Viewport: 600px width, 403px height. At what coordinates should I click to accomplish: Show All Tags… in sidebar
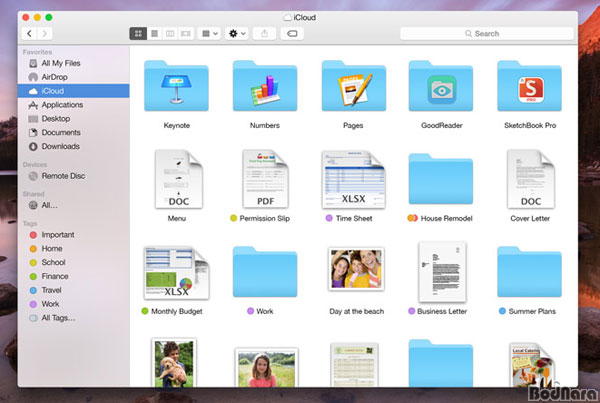73,318
